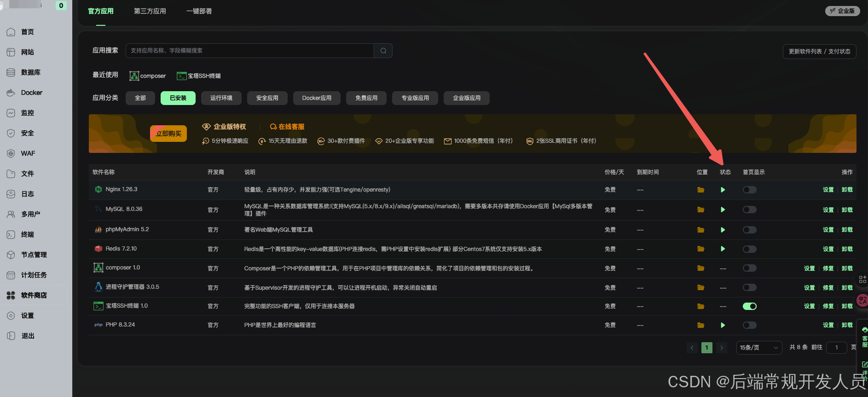This screenshot has width=868, height=397.
Task: Toggle 进程守护管理器 homepage display switch
Action: pos(749,287)
